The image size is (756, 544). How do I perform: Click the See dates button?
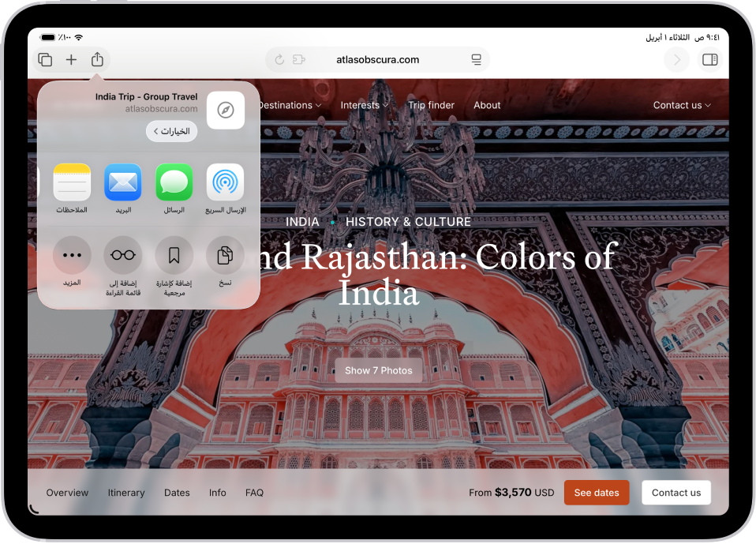click(597, 493)
